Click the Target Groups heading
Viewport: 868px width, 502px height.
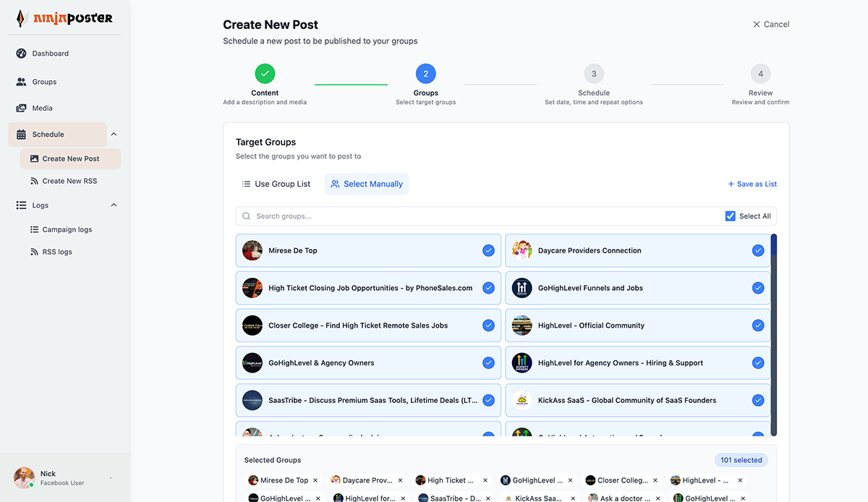(x=265, y=142)
